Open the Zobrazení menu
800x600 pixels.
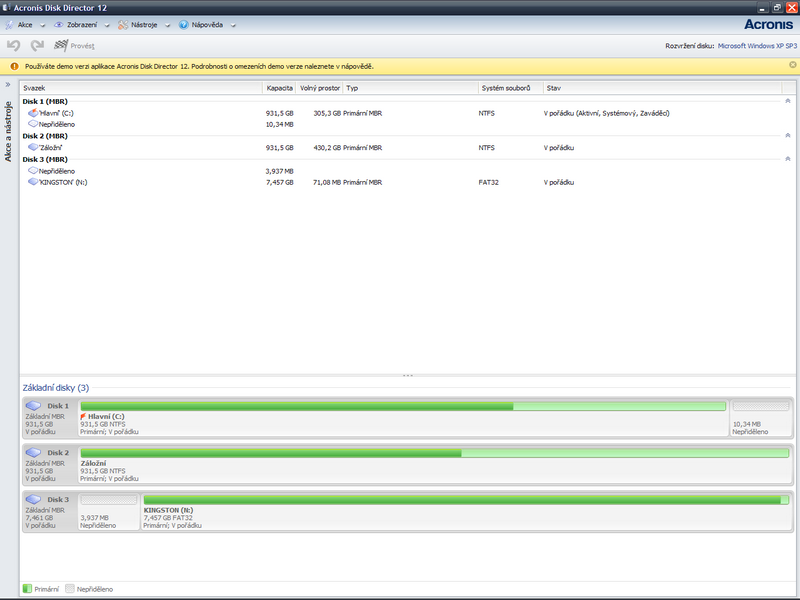82,24
